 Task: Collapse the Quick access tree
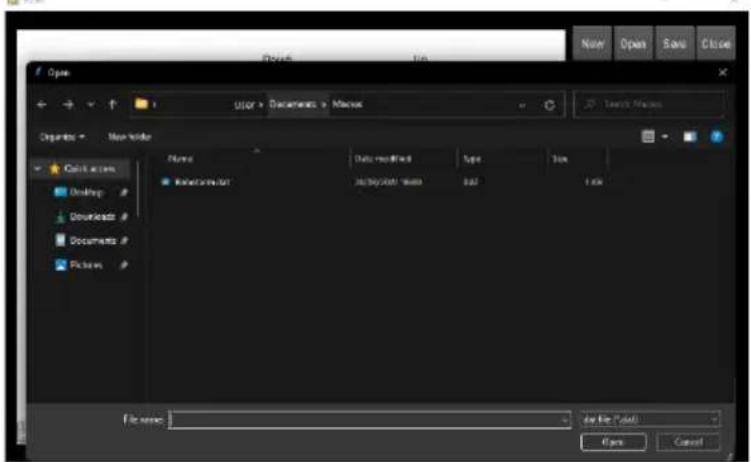(x=38, y=168)
